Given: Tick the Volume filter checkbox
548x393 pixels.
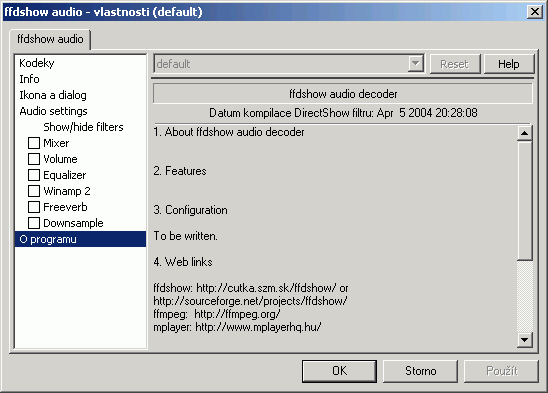Looking at the screenshot, I should point(34,159).
